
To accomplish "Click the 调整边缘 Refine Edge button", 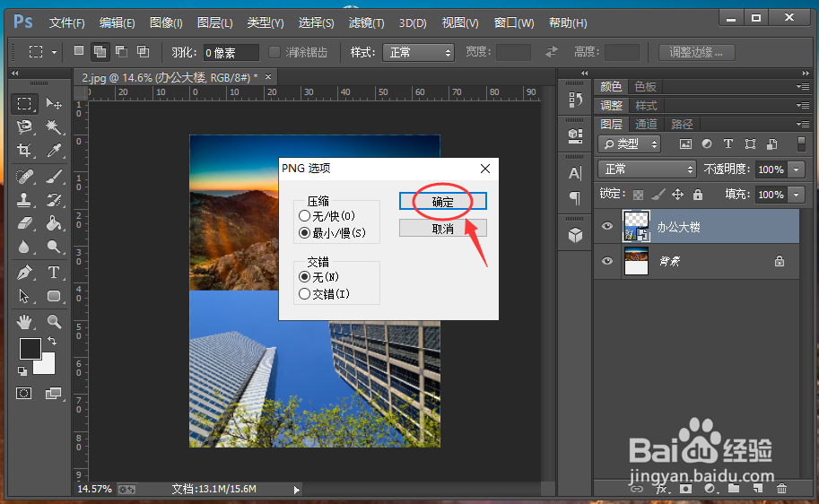I will (696, 52).
